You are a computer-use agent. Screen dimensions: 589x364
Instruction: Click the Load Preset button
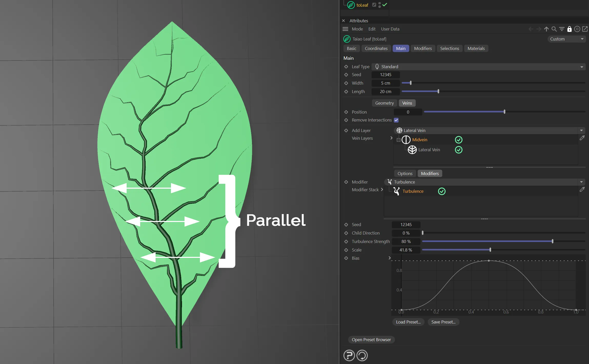tap(408, 322)
